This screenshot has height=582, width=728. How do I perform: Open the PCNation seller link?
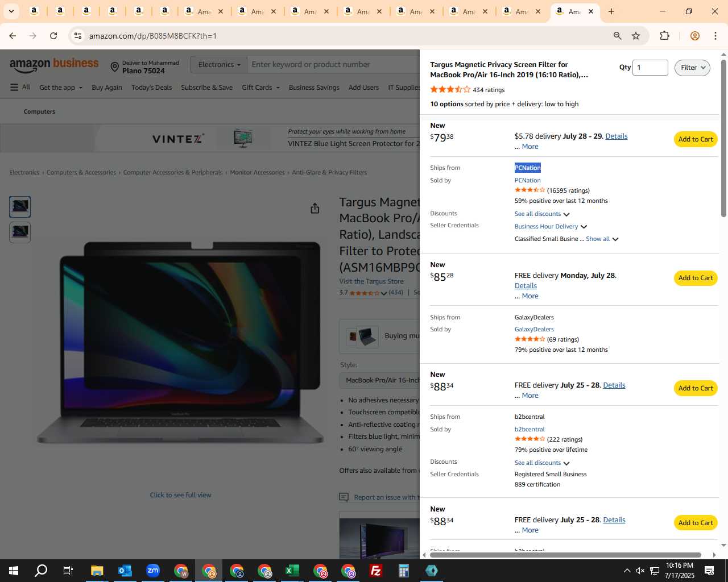pyautogui.click(x=528, y=180)
